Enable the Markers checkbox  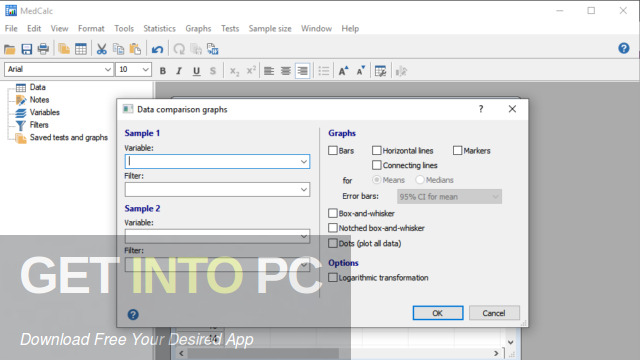458,151
